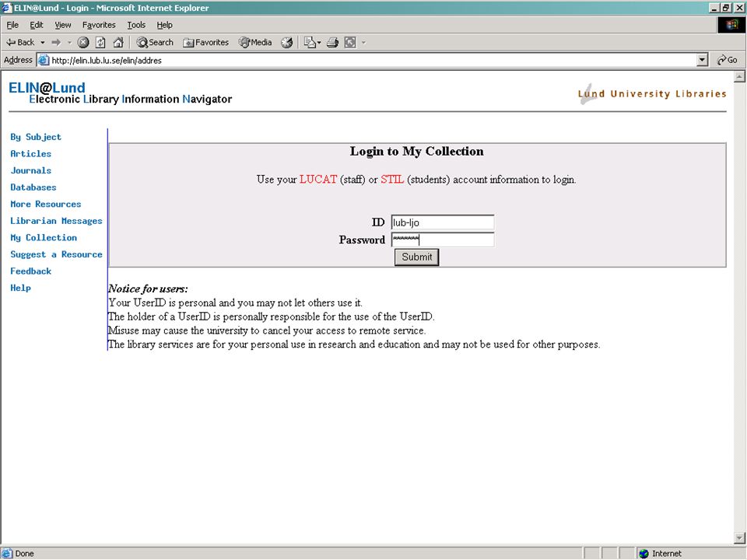Go to the Home page icon
Viewport: 747px width, 560px height.
point(118,42)
